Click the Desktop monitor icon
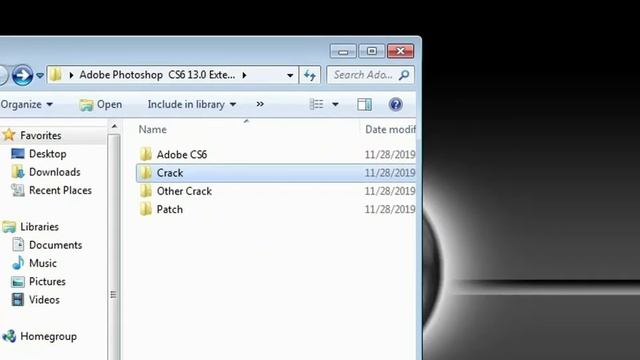Image resolution: width=640 pixels, height=360 pixels. [x=18, y=154]
